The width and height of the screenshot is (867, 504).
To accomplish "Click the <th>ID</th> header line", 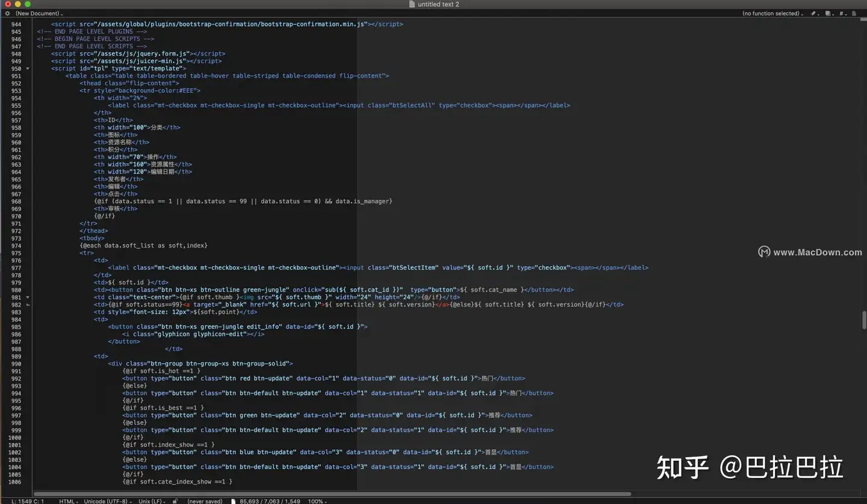I will click(x=113, y=120).
